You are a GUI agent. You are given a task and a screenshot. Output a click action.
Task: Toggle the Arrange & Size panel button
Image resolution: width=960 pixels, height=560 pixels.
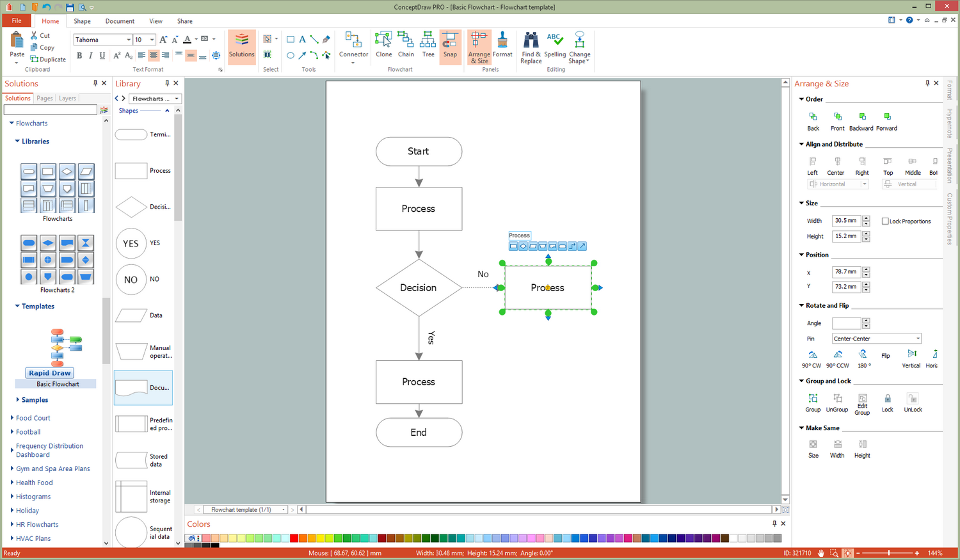479,47
